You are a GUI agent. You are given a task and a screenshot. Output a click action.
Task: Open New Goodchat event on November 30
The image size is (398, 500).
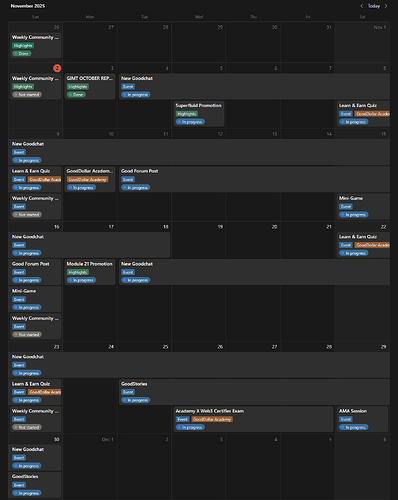coord(35,458)
